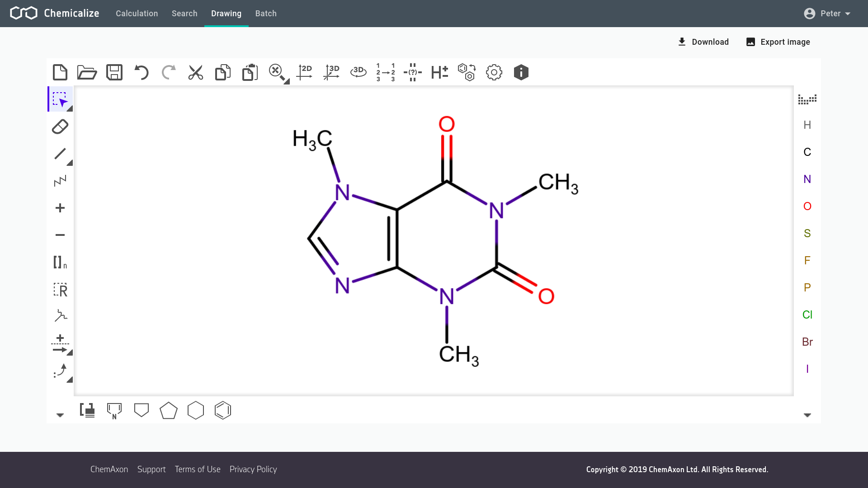Go to Chemicalize home logo

[x=55, y=13]
